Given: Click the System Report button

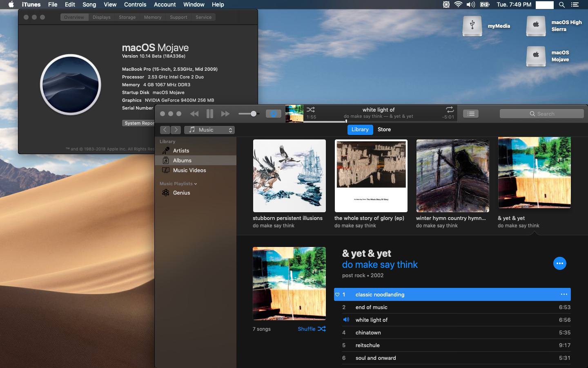Looking at the screenshot, I should tap(138, 123).
